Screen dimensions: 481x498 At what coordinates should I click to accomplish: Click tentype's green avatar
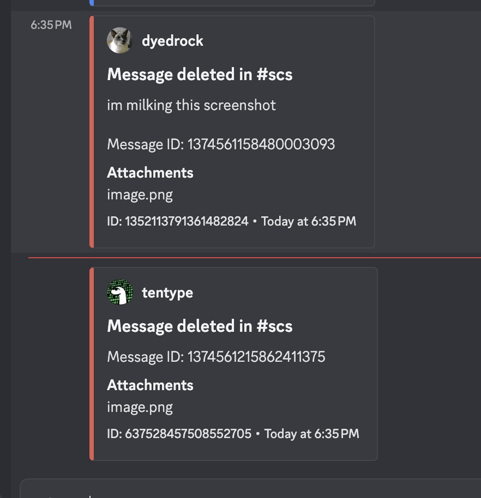click(x=120, y=292)
